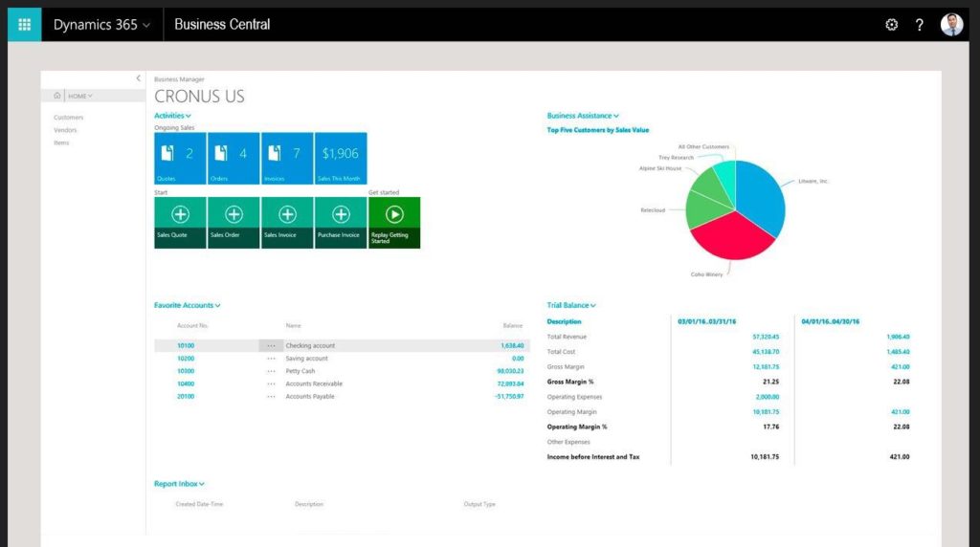
Task: Expand the Dynamics 365 dropdown
Action: pos(101,25)
